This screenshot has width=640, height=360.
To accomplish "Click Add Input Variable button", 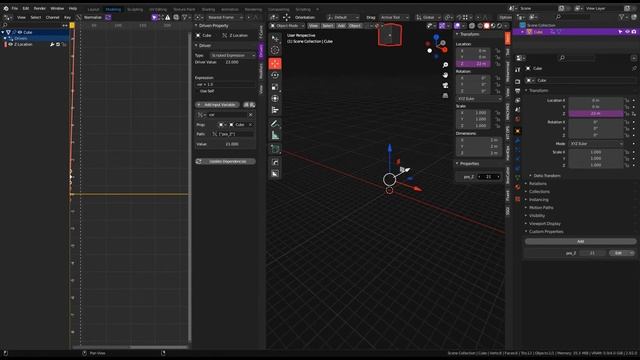I will point(217,105).
